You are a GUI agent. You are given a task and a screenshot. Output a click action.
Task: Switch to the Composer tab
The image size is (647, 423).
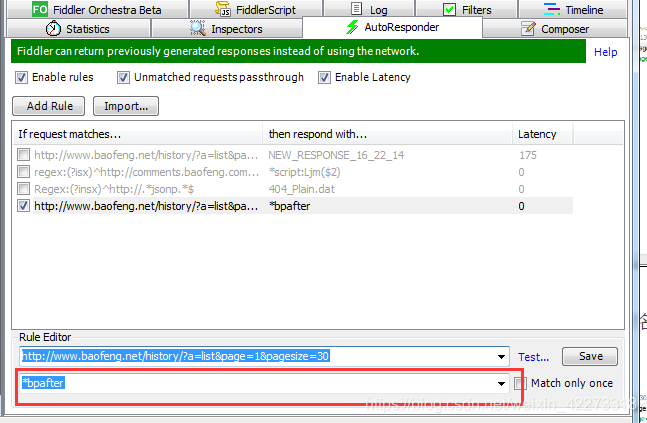click(555, 28)
